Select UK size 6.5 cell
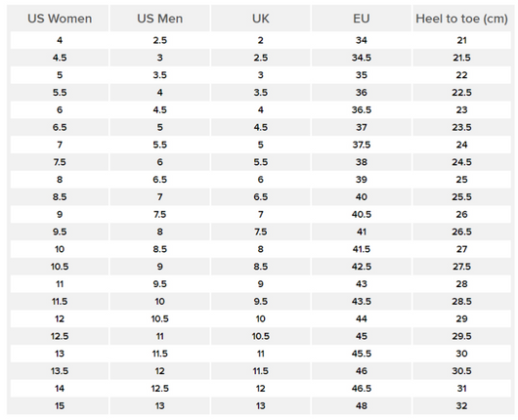This screenshot has height=420, width=518. point(261,196)
